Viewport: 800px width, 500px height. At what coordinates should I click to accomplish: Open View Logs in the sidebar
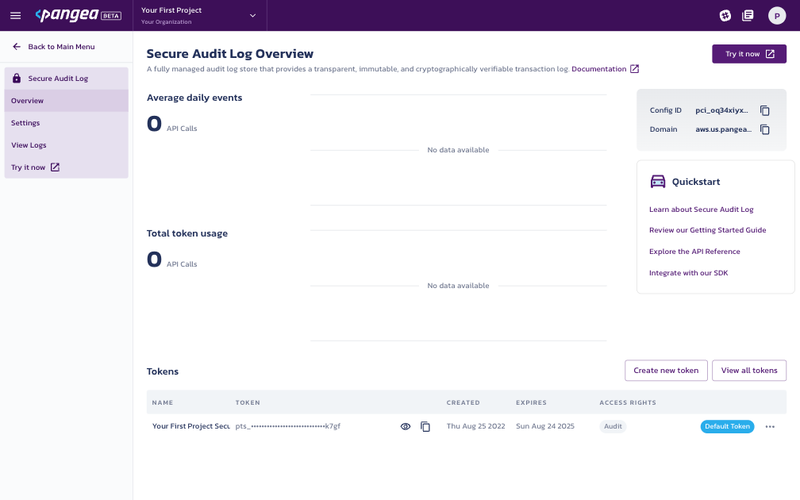pos(29,145)
